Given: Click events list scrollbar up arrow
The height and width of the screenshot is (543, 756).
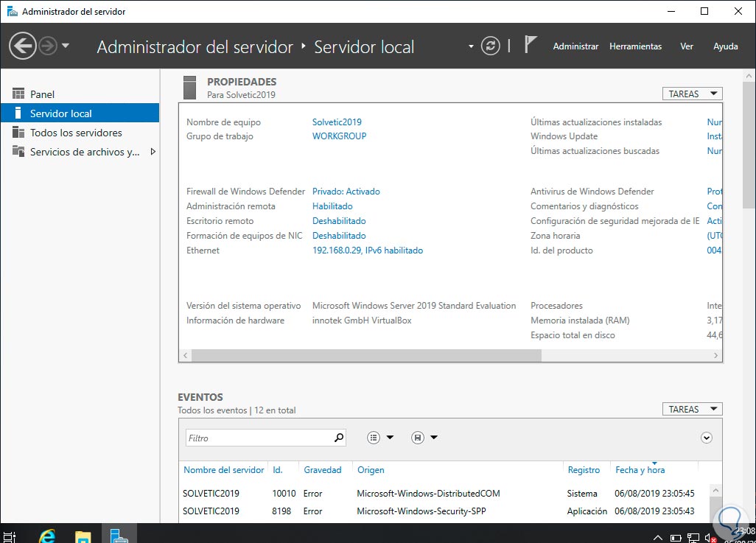Looking at the screenshot, I should pos(715,491).
